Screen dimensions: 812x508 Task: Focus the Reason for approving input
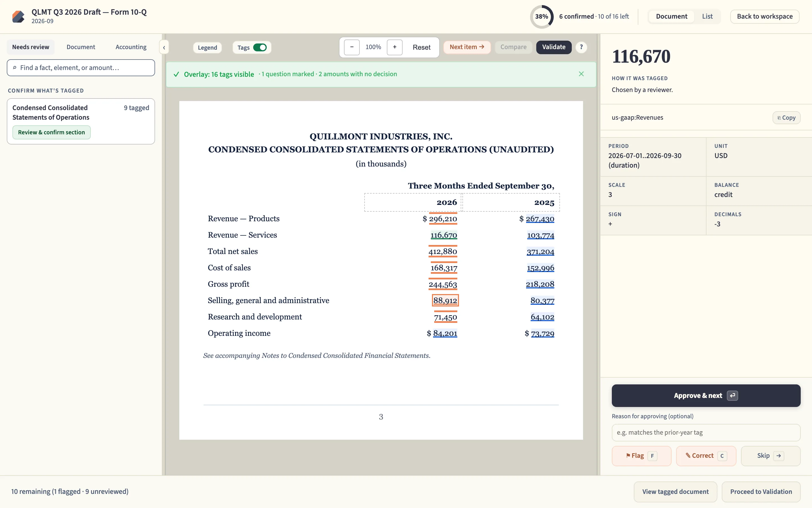706,432
